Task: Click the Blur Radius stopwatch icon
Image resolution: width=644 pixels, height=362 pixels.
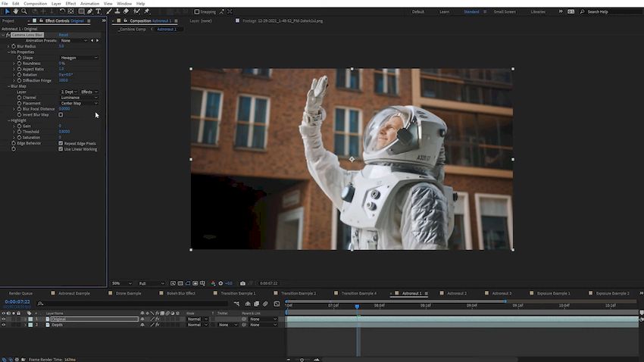Action: tap(14, 46)
